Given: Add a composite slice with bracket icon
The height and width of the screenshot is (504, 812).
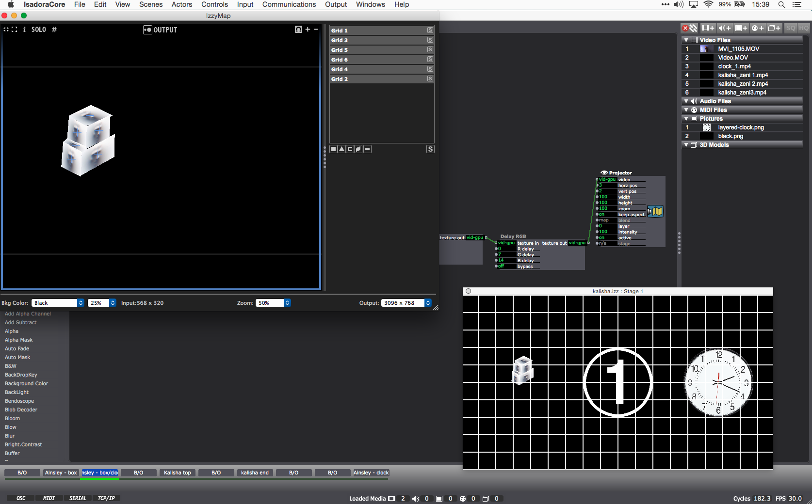Looking at the screenshot, I should (350, 149).
